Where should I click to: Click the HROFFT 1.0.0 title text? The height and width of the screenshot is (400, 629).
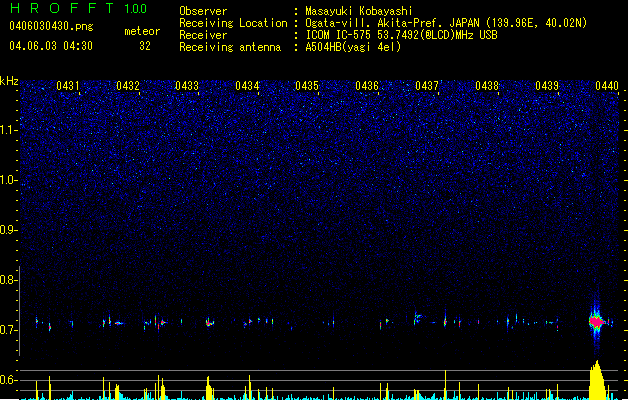click(78, 8)
